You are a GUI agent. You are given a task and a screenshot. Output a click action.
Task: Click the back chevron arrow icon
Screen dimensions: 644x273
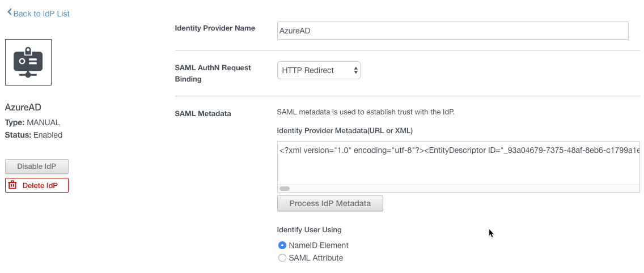tap(9, 12)
